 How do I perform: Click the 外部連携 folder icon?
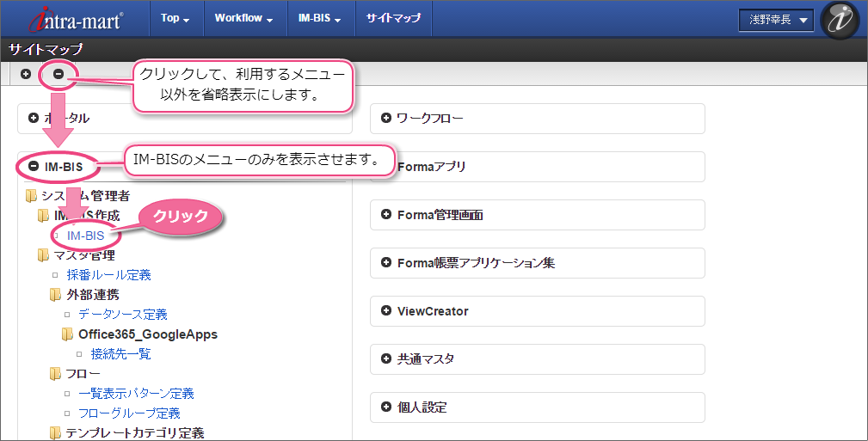55,294
